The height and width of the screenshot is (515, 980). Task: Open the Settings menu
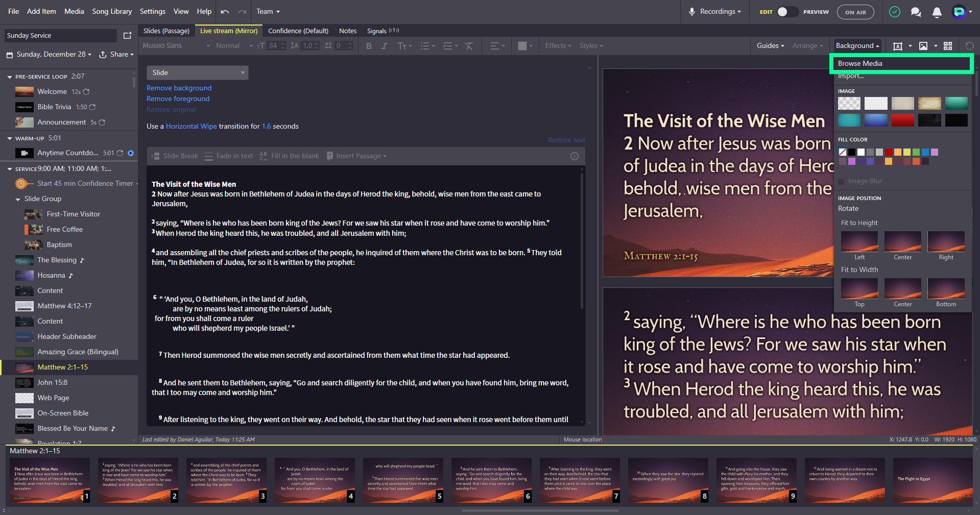coord(153,11)
